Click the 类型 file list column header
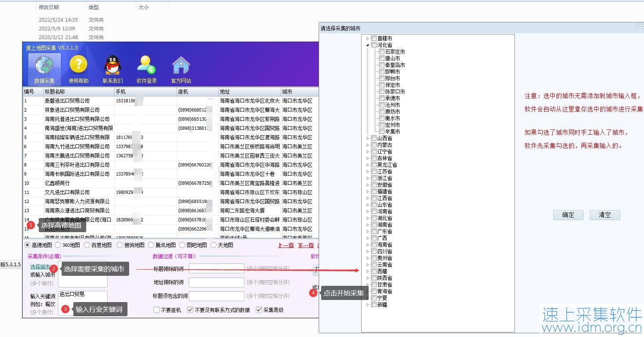 click(x=94, y=7)
